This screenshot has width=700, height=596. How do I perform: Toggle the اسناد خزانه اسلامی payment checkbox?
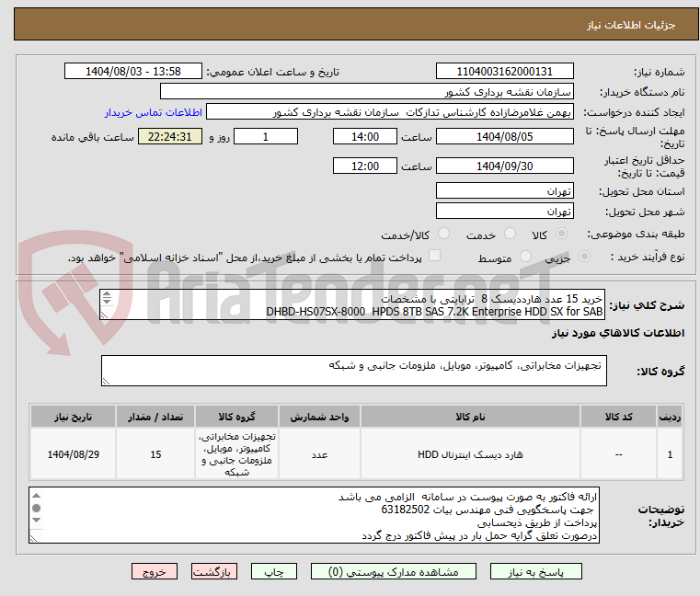434,256
